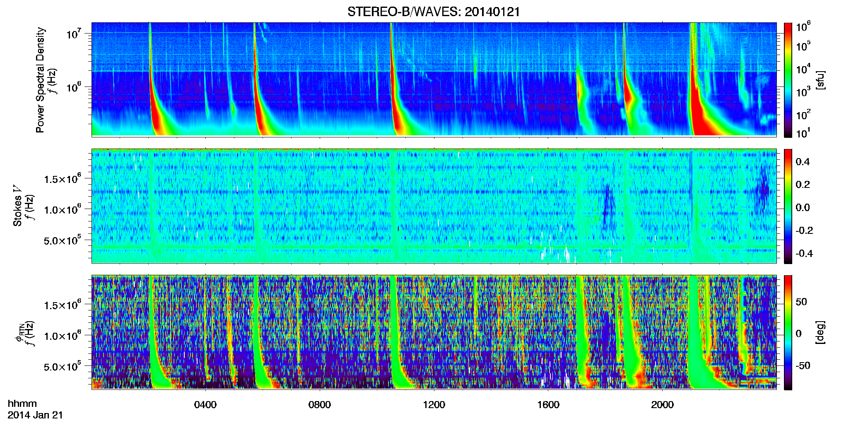The height and width of the screenshot is (447, 868).
Task: Click the 5.0×10^5 tick of Stokes V panel
Action: pos(63,240)
